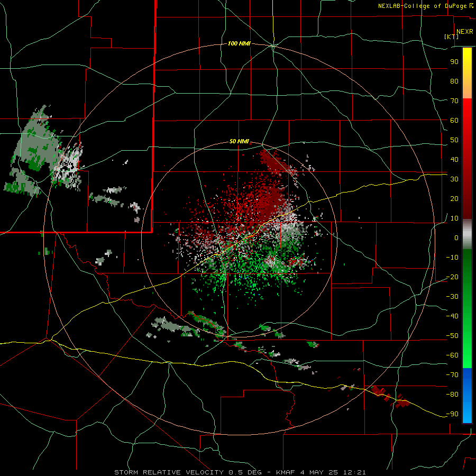Click the gray zero-velocity segment of color bar
476x476 pixels.
click(467, 234)
